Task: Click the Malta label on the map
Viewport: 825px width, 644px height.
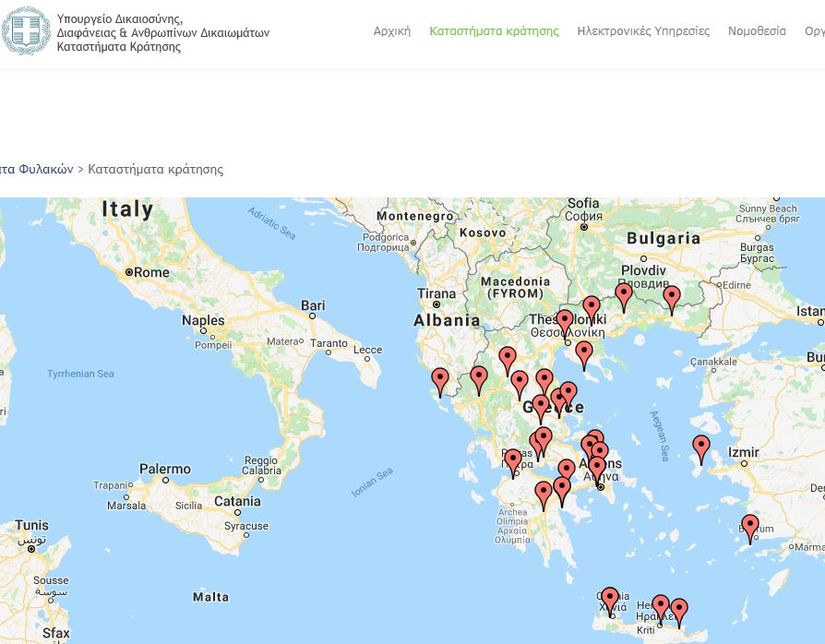Action: 211,597
